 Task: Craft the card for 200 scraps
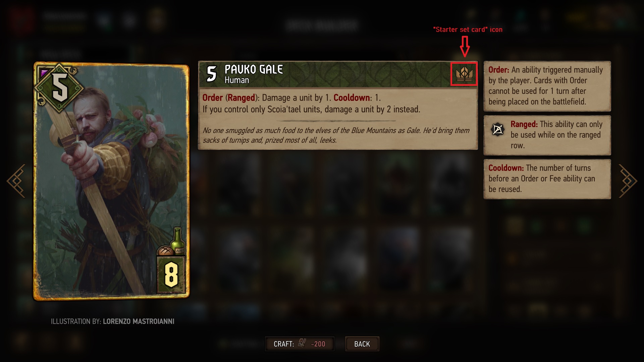click(x=300, y=344)
